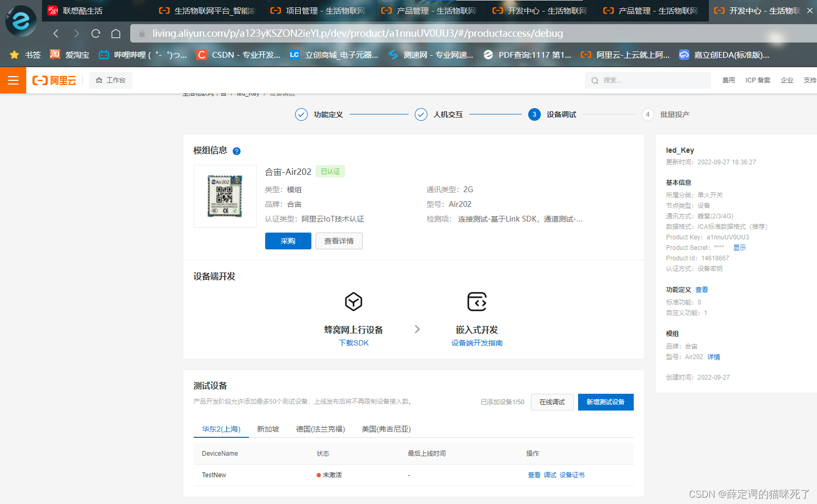Open the 书签 bookmarks star icon
Image resolution: width=817 pixels, height=504 pixels.
[15, 55]
